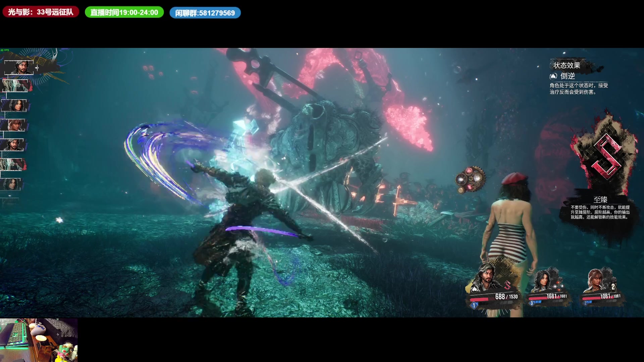Viewport: 644px width, 362px height.
Task: Select the brown-haired woman's turn order portrait
Action: (13, 125)
